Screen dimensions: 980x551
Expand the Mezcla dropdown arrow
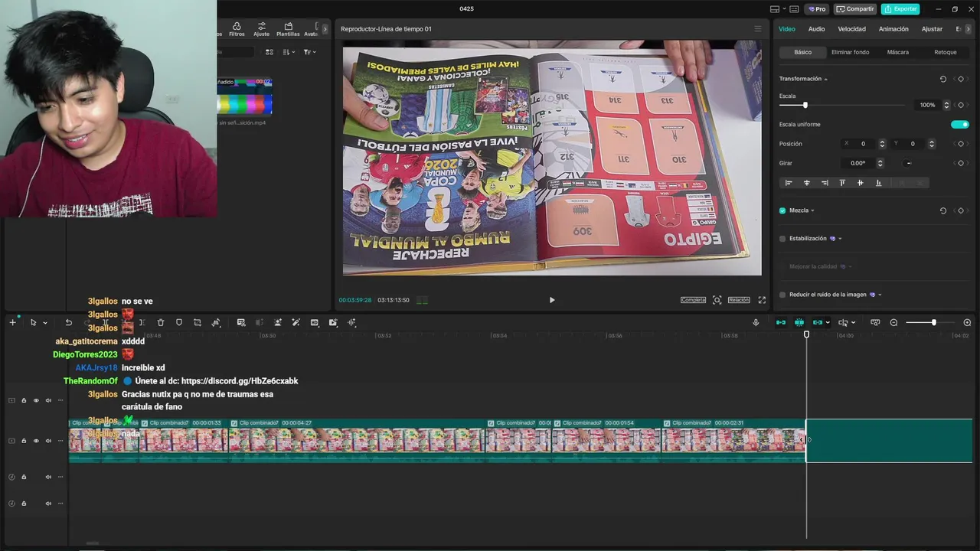(812, 210)
